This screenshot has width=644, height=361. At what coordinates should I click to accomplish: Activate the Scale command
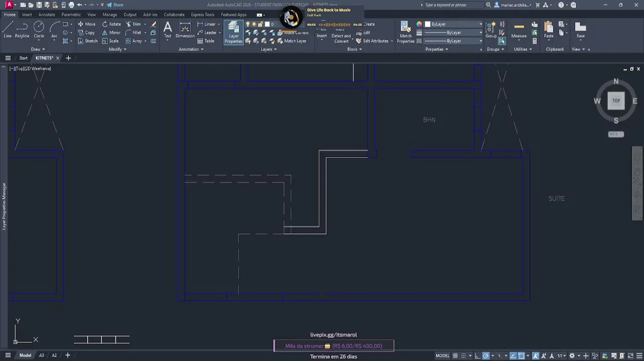click(x=110, y=41)
